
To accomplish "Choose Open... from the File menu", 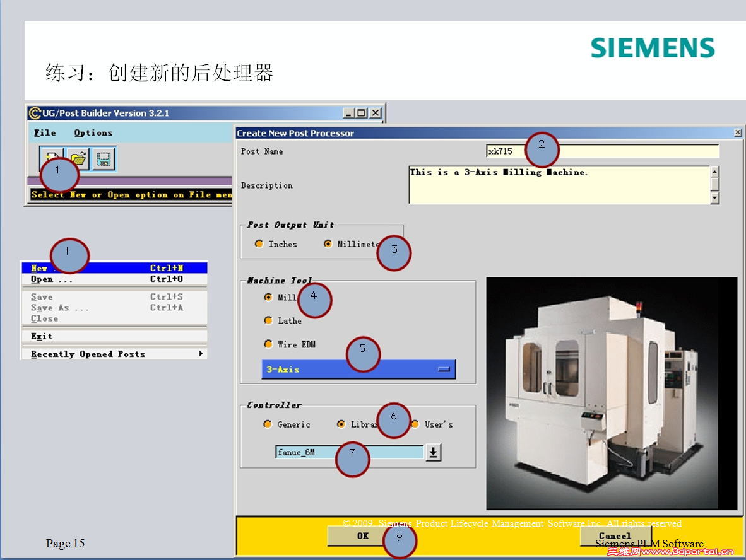I will pos(114,279).
